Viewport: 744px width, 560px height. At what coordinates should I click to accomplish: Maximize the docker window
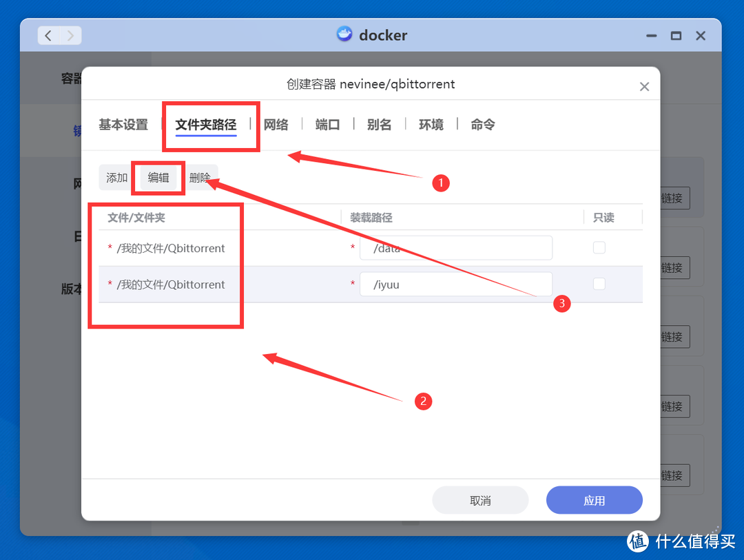[676, 36]
